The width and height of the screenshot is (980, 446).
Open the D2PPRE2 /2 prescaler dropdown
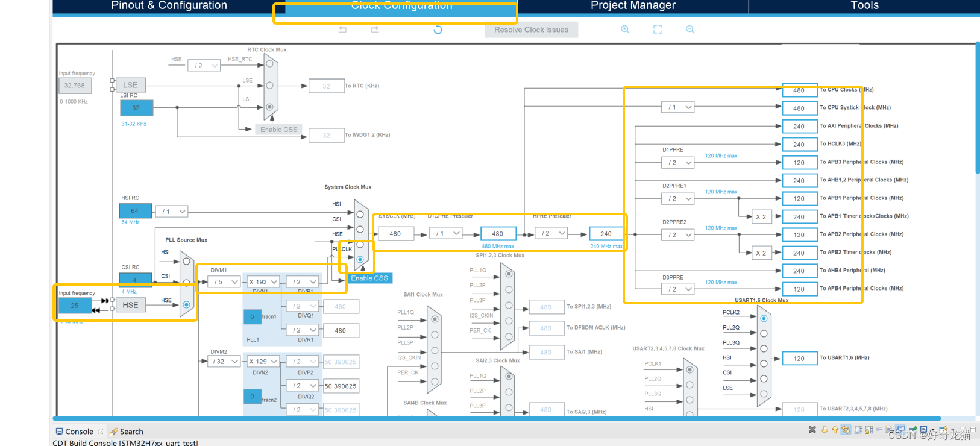tap(678, 235)
